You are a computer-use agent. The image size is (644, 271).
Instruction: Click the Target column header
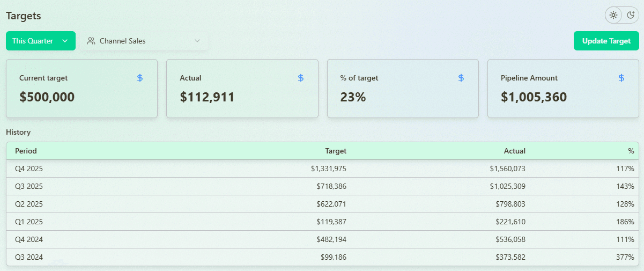(336, 151)
